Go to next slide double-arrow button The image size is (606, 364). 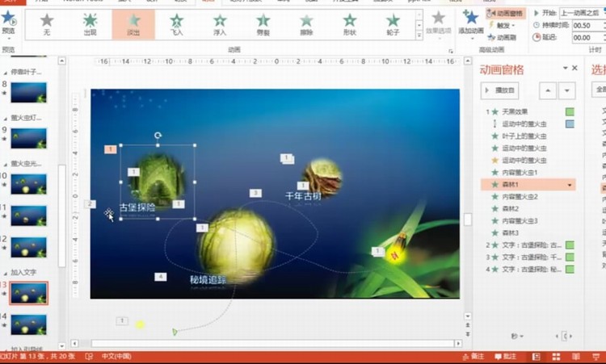468,334
